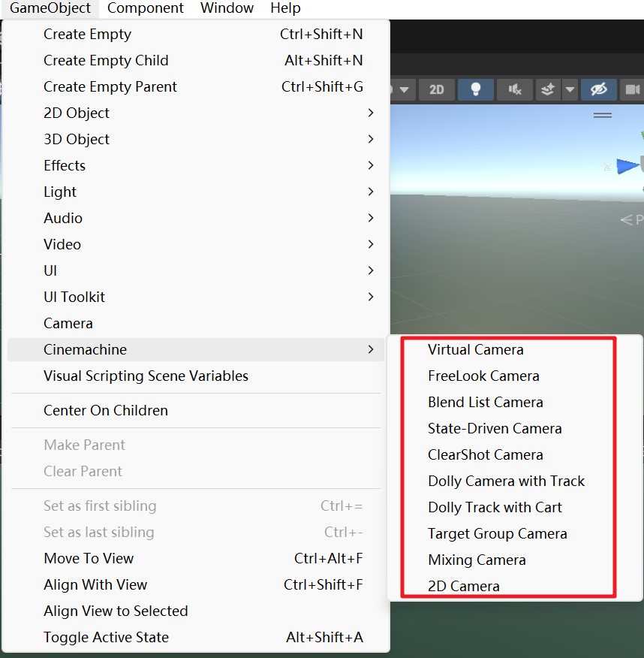Select Align With View
Image resolution: width=644 pixels, height=658 pixels.
[x=196, y=584]
